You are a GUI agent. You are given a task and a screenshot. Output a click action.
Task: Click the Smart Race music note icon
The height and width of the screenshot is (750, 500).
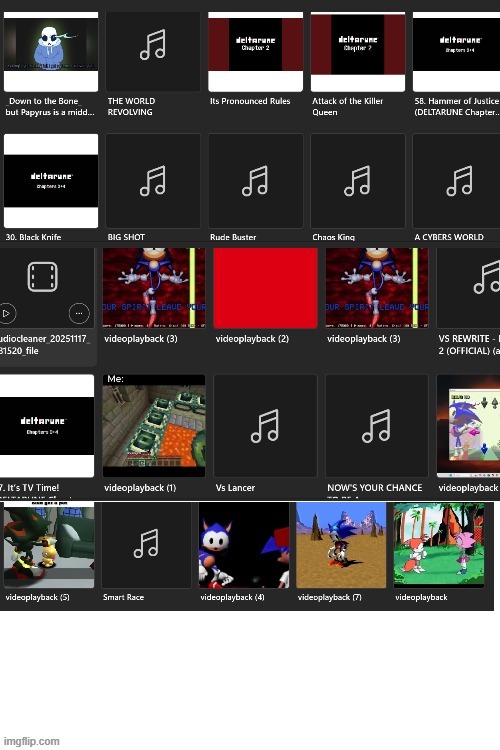(146, 543)
